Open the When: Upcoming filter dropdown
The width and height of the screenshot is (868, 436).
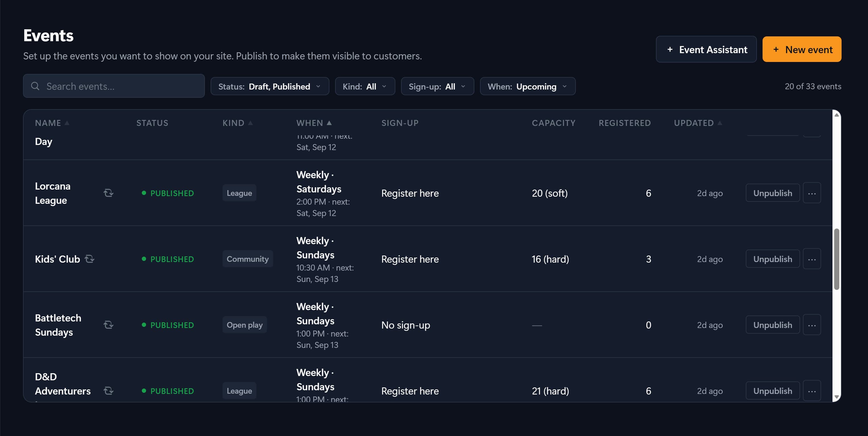[528, 86]
